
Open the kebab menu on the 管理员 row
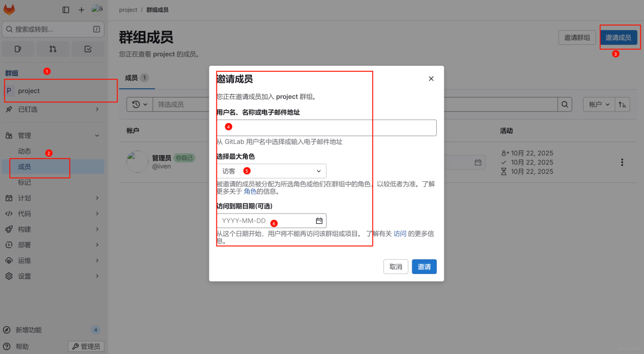[622, 162]
